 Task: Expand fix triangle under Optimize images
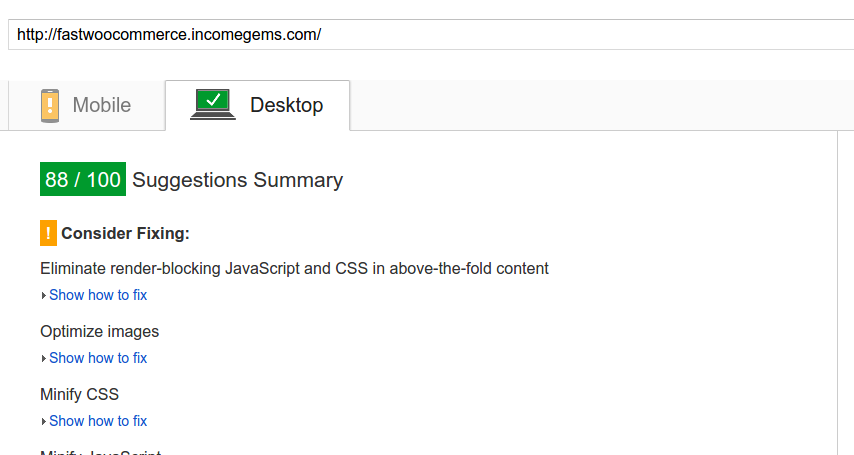tap(44, 359)
